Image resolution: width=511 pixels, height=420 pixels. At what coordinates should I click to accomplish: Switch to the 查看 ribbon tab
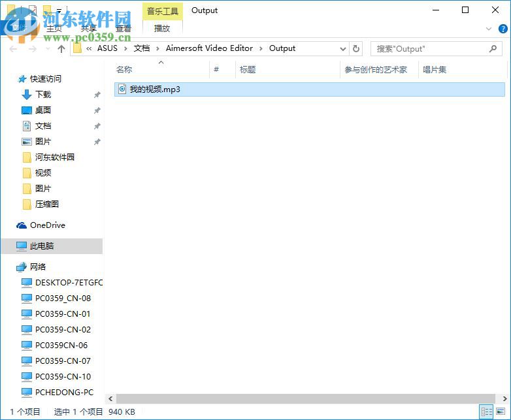point(124,29)
